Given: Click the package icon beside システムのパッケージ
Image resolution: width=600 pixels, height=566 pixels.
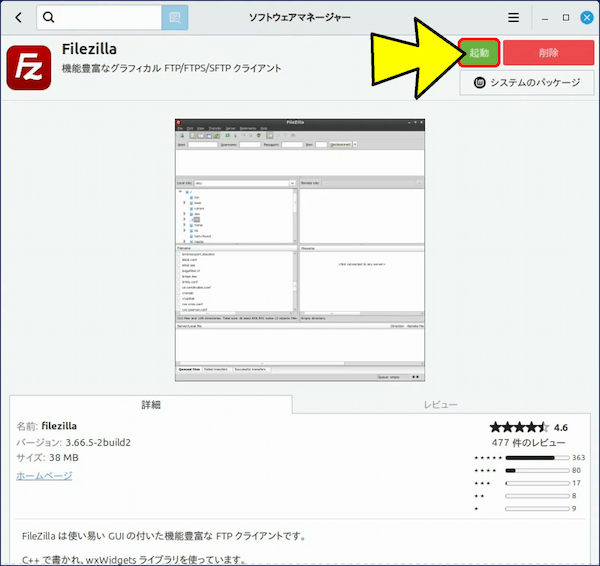Looking at the screenshot, I should (479, 82).
